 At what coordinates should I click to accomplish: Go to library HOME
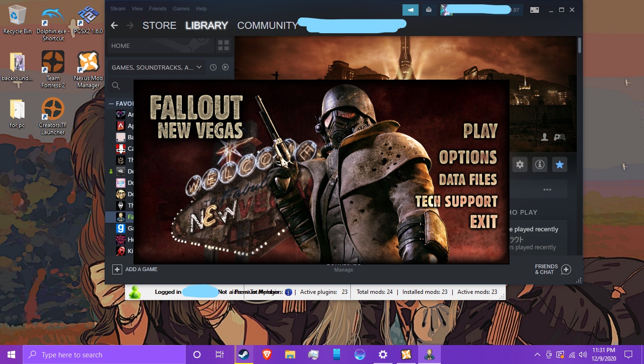tap(160, 46)
